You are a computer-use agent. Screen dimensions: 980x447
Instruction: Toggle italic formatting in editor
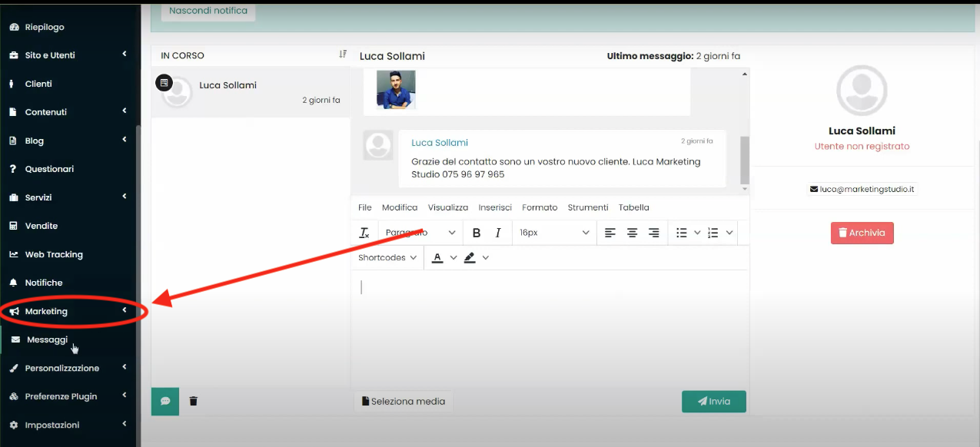pos(498,233)
